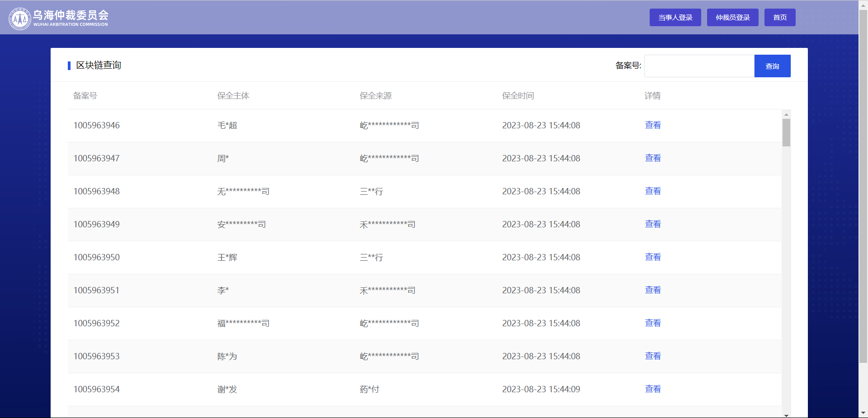Click source starting with 禾 in row 1005963951
This screenshot has width=868, height=418.
[387, 290]
